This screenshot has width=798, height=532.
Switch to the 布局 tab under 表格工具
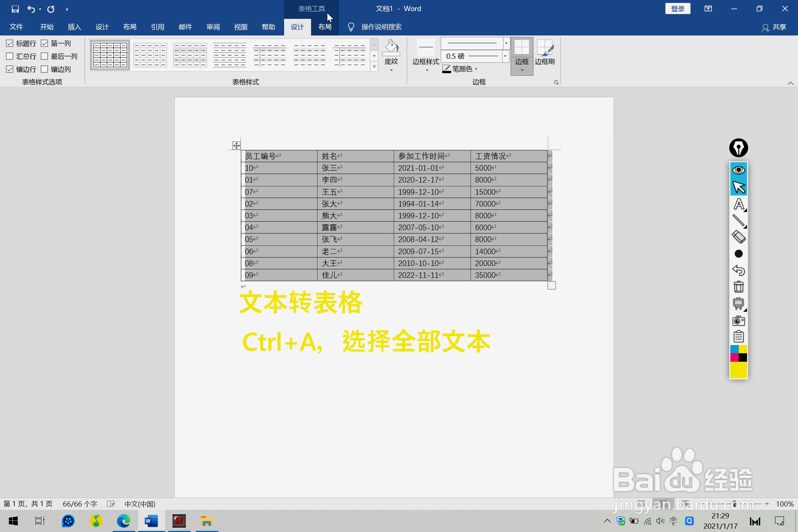pos(324,27)
